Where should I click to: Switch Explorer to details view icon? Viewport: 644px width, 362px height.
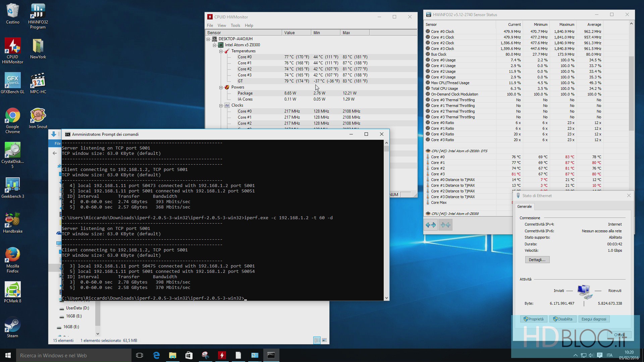click(x=317, y=340)
